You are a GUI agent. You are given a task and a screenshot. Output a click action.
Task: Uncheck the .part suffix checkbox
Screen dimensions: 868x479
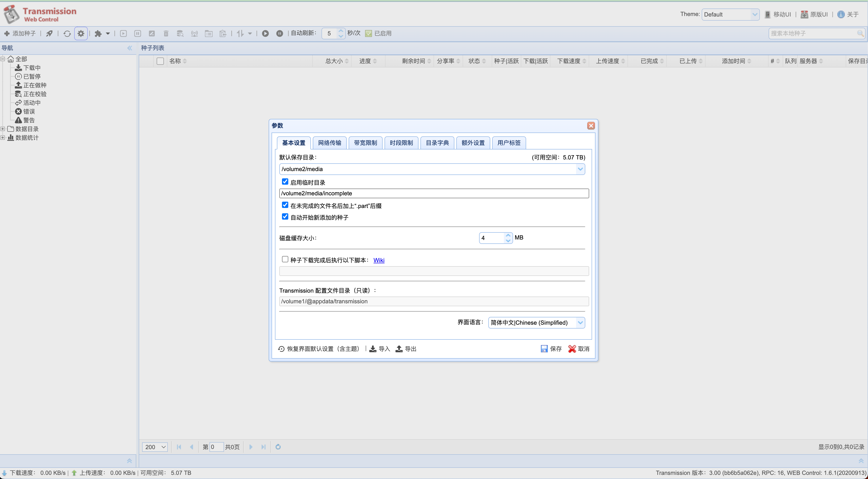pos(285,205)
